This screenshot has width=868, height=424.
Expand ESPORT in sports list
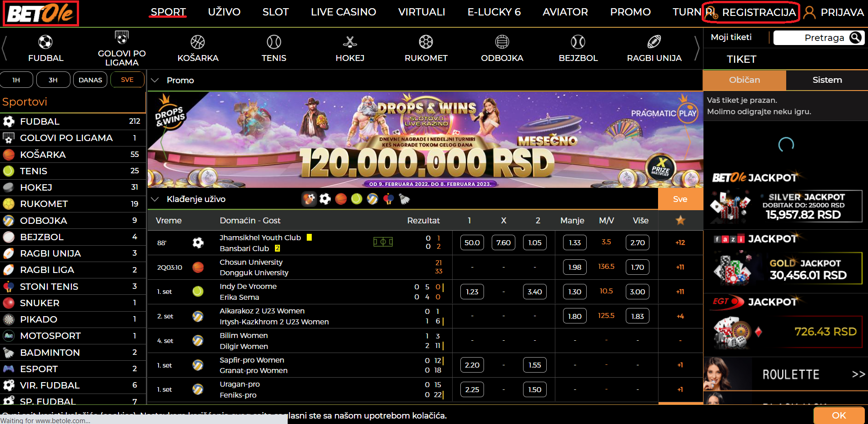73,369
